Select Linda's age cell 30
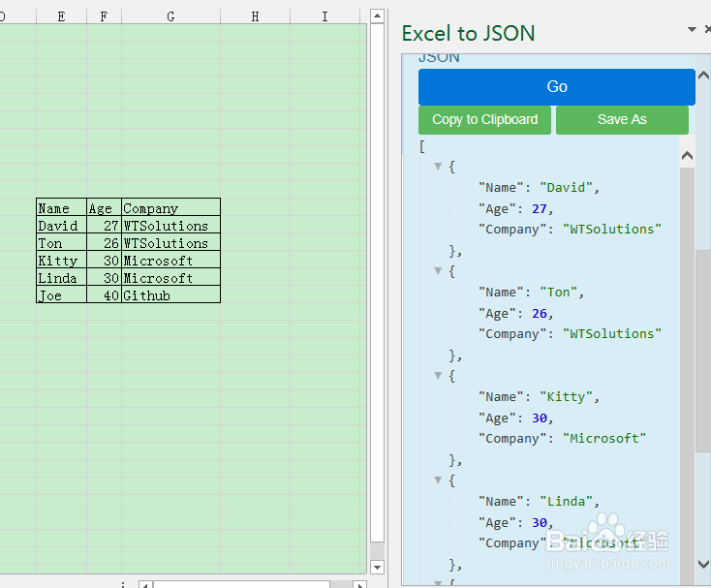The width and height of the screenshot is (711, 588). click(104, 277)
